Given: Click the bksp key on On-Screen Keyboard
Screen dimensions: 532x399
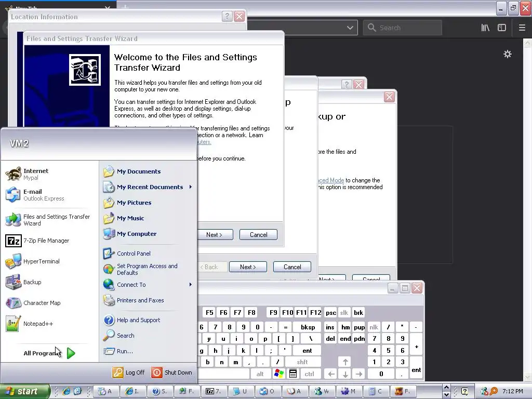Looking at the screenshot, I should pyautogui.click(x=308, y=327).
